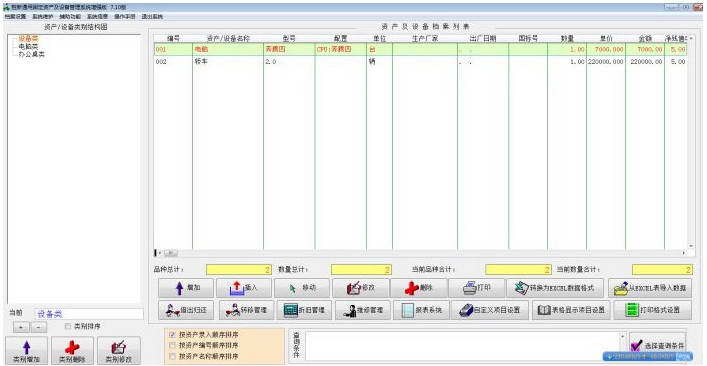Viewport: 707px width, 366px height.
Task: Click 类别删除 category delete button
Action: [73, 351]
